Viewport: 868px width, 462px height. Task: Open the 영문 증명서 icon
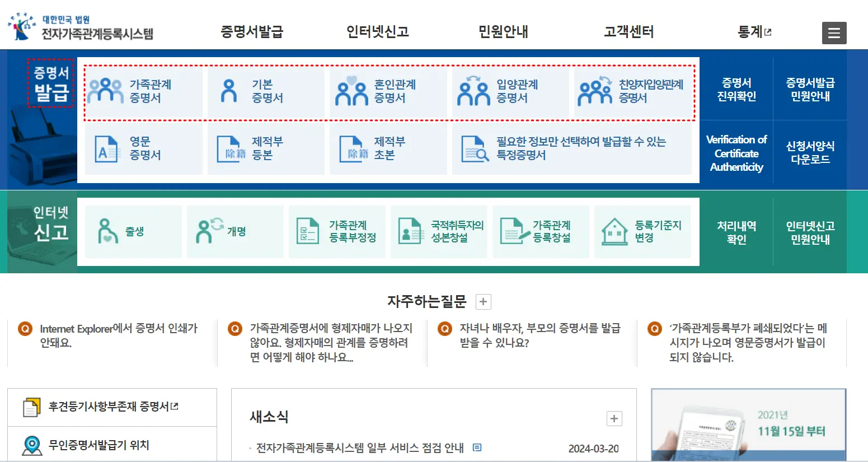pyautogui.click(x=143, y=148)
